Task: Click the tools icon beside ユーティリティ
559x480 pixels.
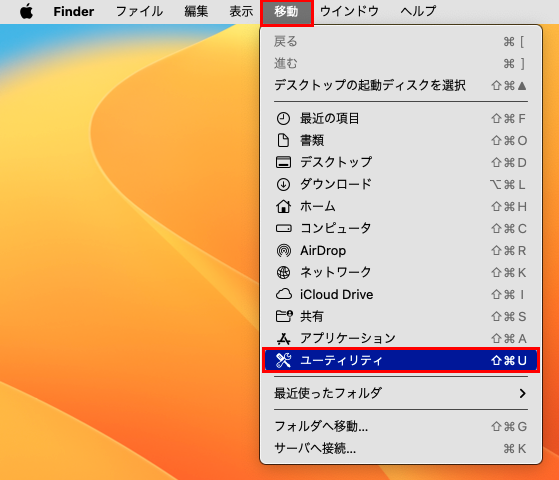Action: [283, 360]
